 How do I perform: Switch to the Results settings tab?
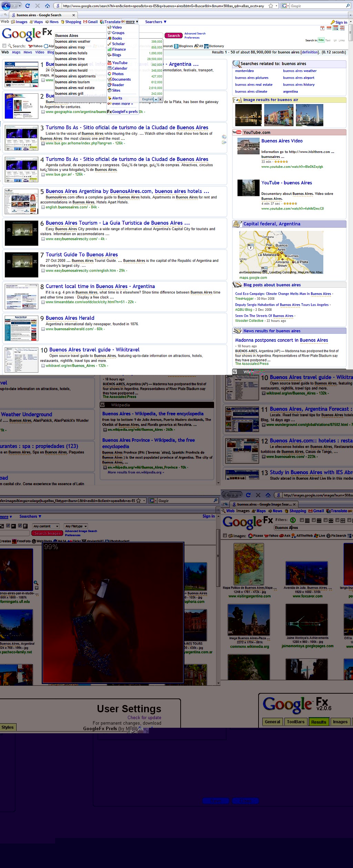click(x=319, y=722)
